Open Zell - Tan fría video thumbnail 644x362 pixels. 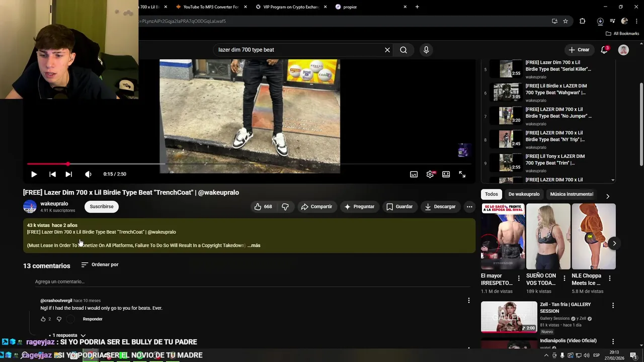509,317
